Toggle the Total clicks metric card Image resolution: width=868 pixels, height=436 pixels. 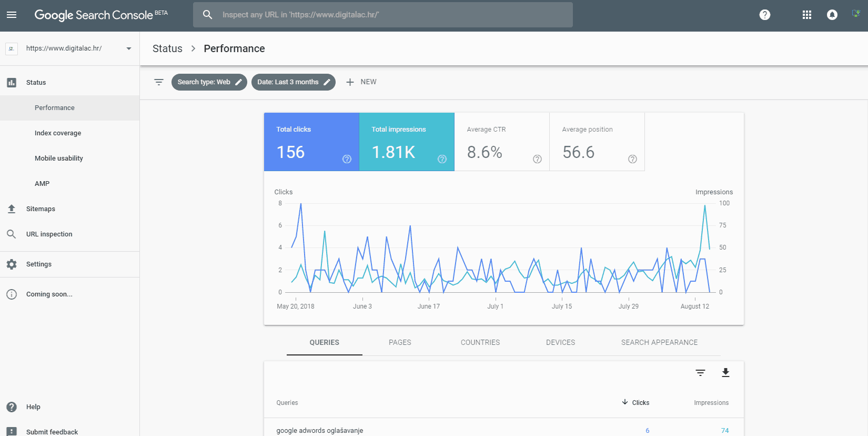point(311,142)
